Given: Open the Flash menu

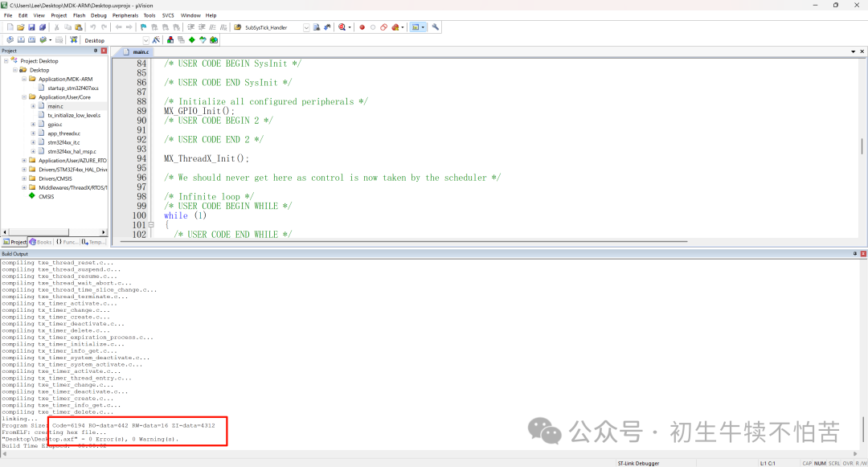Looking at the screenshot, I should (79, 15).
